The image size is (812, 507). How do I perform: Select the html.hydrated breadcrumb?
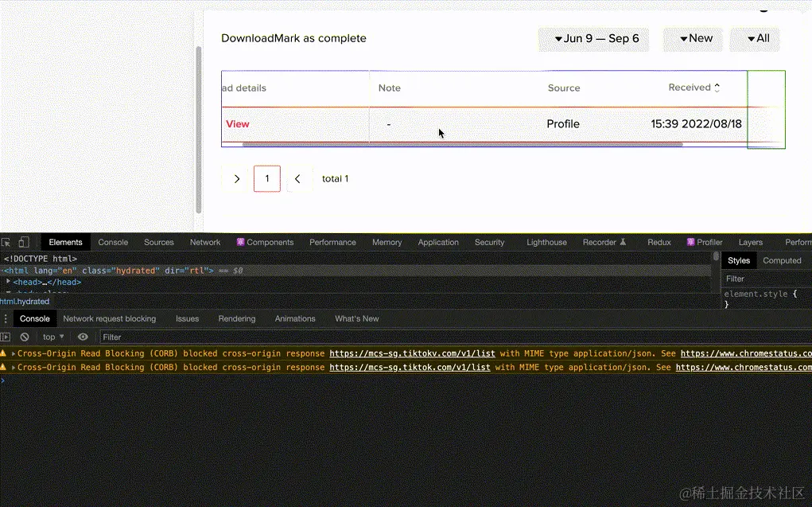25,301
